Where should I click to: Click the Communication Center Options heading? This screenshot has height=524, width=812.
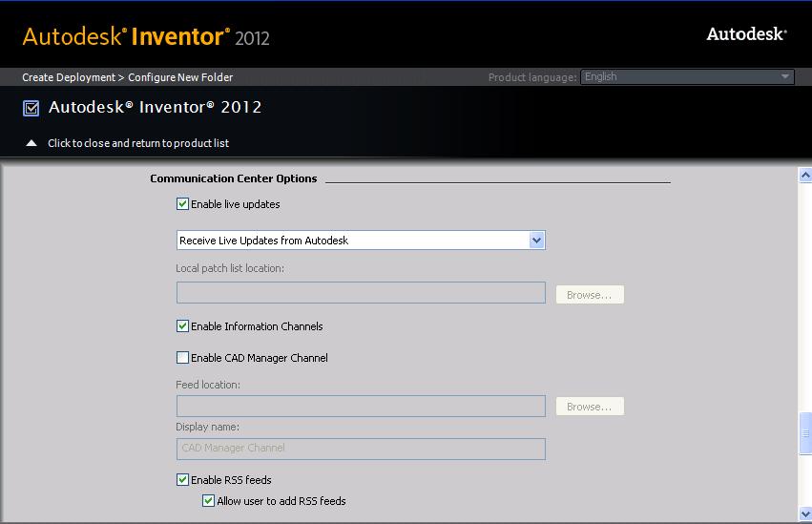[234, 178]
